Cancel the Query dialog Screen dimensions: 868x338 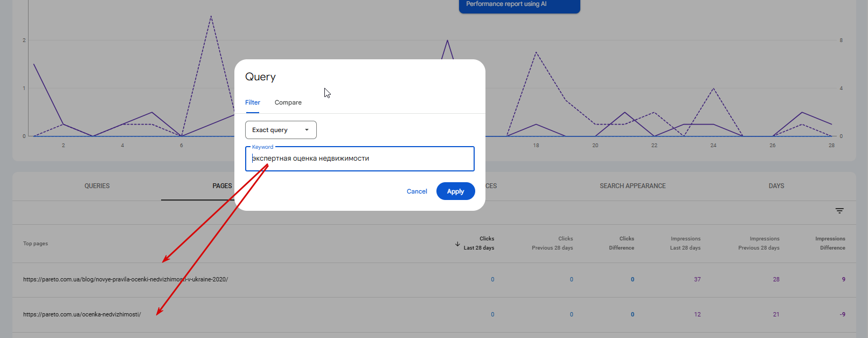416,191
